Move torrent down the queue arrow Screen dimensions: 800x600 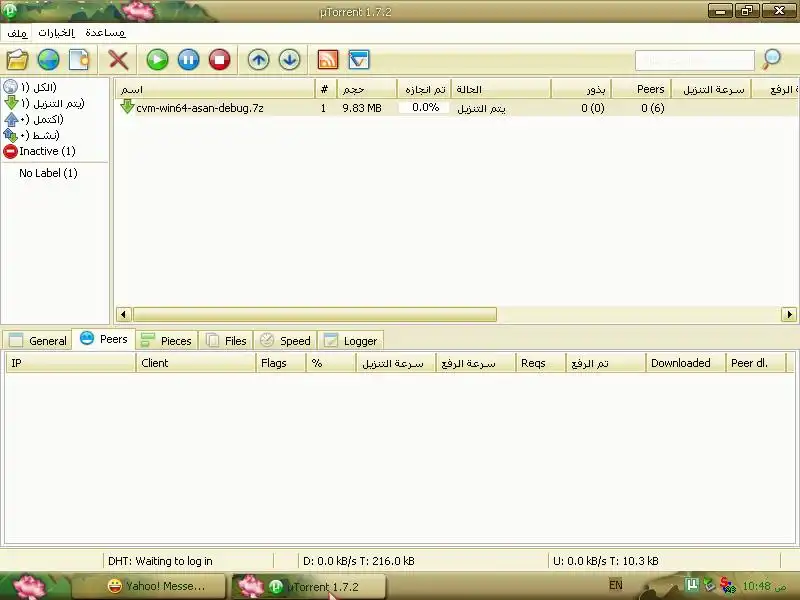point(289,60)
